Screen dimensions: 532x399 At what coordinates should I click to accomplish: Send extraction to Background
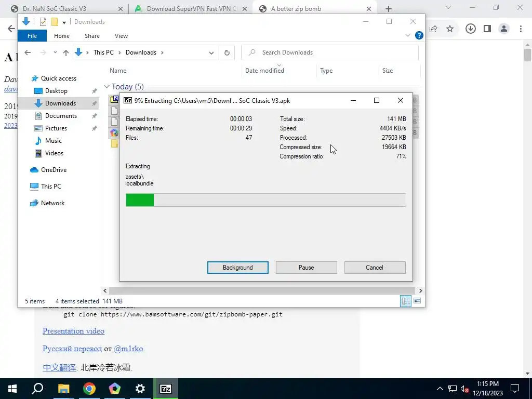[x=237, y=268]
